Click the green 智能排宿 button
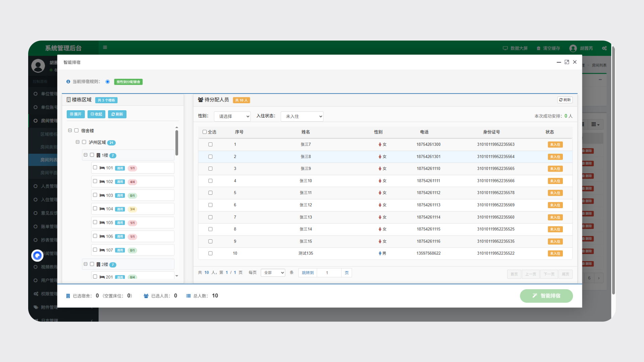The width and height of the screenshot is (644, 362). click(546, 296)
